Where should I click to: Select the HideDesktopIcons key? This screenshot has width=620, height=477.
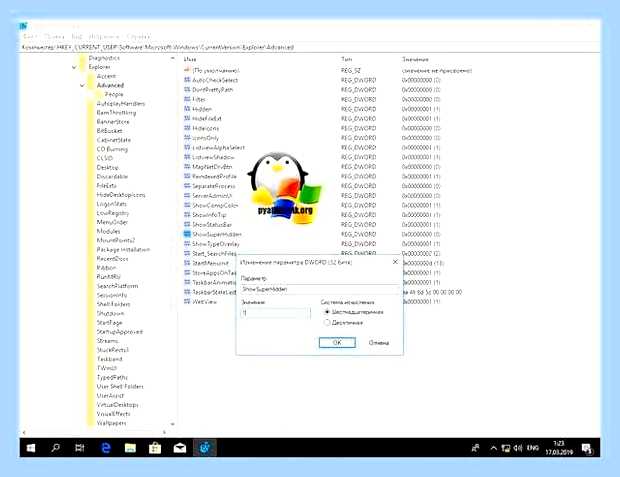[121, 195]
